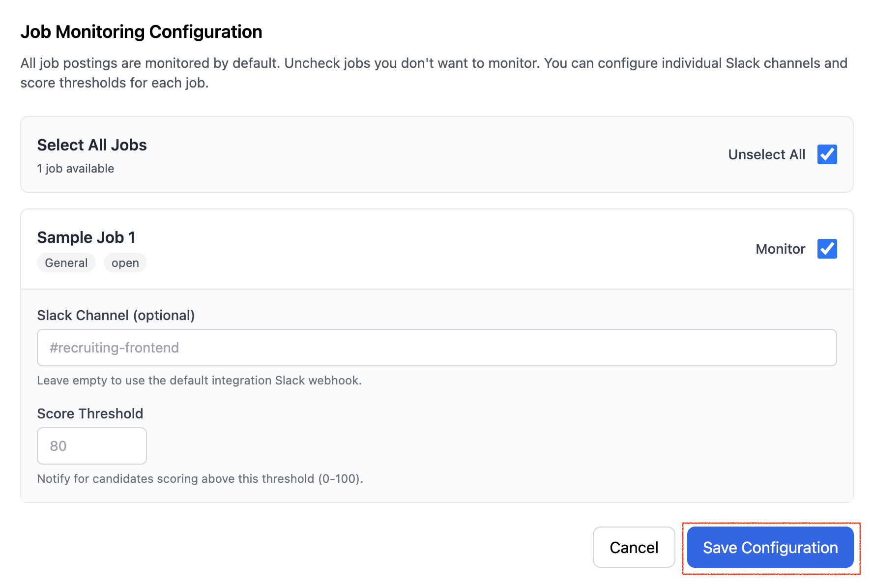Toggle the Monitor checkbox for Sample Job 1
Image resolution: width=873 pixels, height=588 pixels.
pyautogui.click(x=827, y=249)
